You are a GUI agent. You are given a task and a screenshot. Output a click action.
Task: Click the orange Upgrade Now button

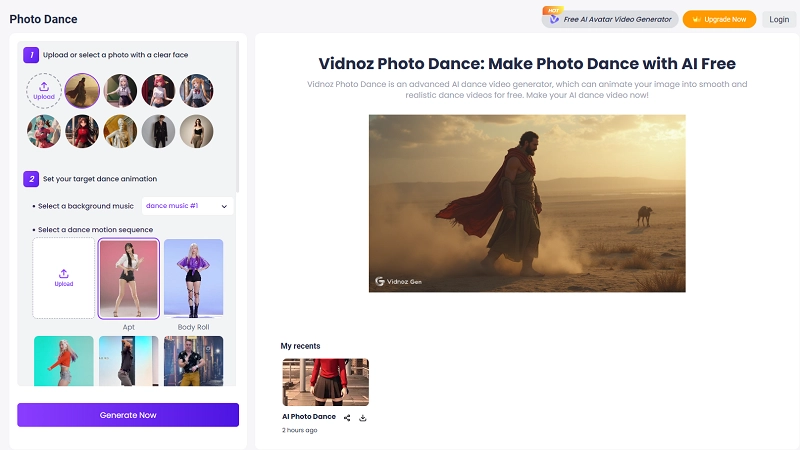tap(719, 19)
